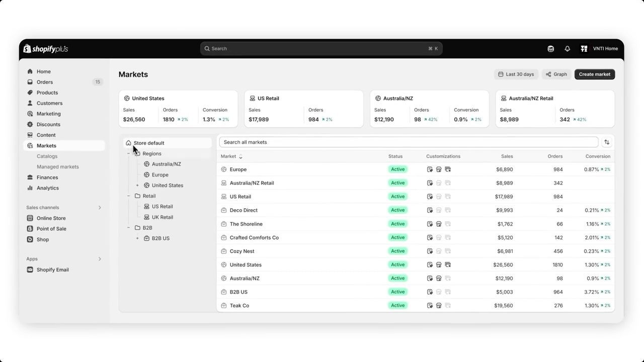Viewport: 644px width, 362px height.
Task: Click the Create market button
Action: coord(595,74)
